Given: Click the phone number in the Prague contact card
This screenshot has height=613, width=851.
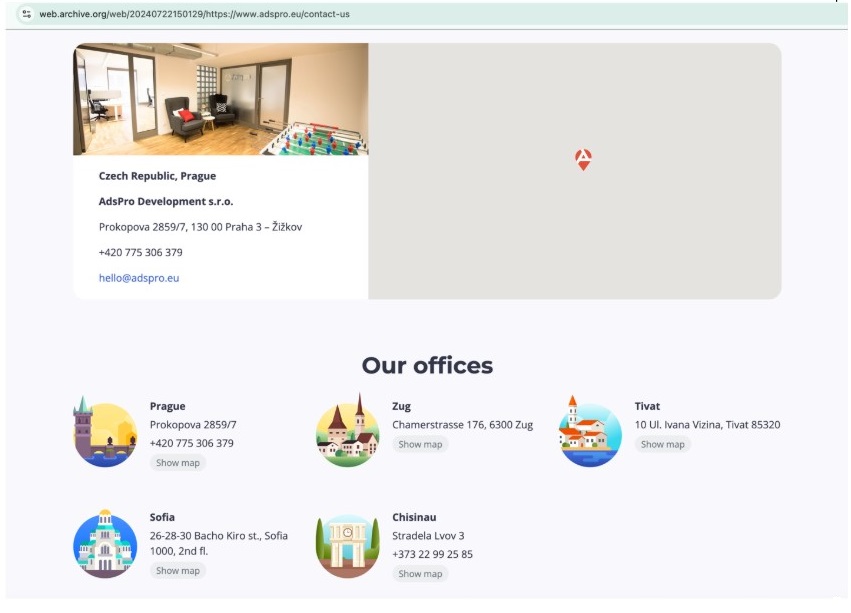Looking at the screenshot, I should pos(141,252).
